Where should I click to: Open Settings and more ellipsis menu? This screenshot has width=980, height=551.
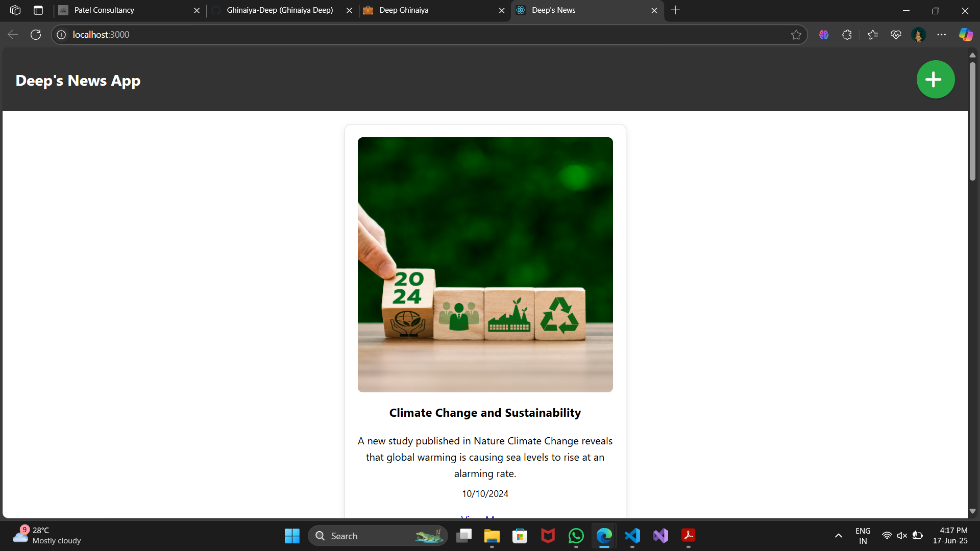(x=941, y=35)
